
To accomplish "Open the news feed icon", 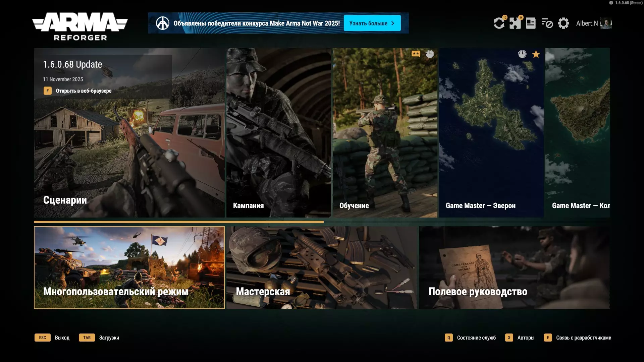I will (531, 23).
